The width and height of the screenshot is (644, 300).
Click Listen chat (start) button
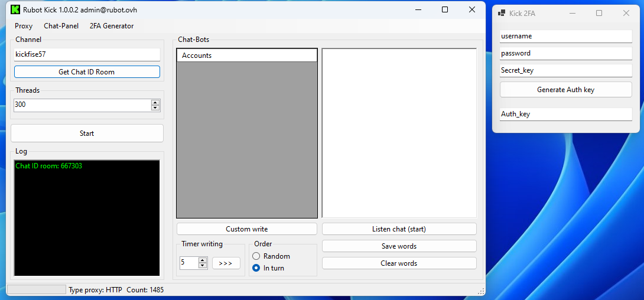399,229
